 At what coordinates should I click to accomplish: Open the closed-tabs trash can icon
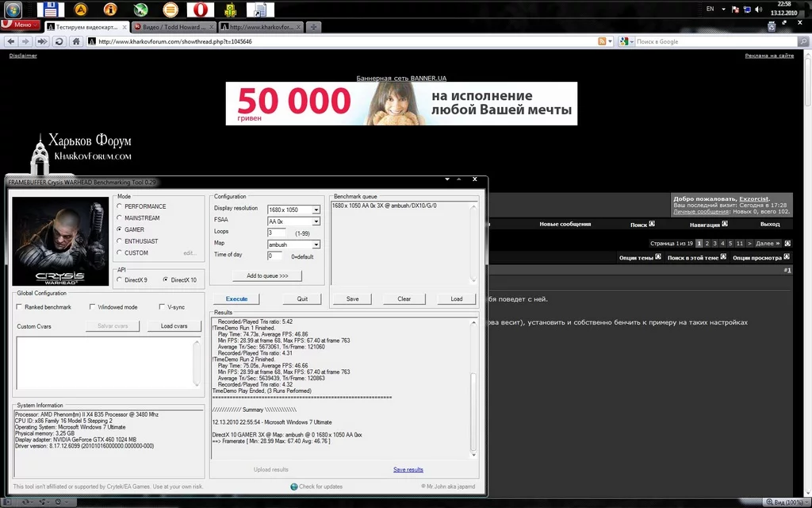[x=772, y=26]
